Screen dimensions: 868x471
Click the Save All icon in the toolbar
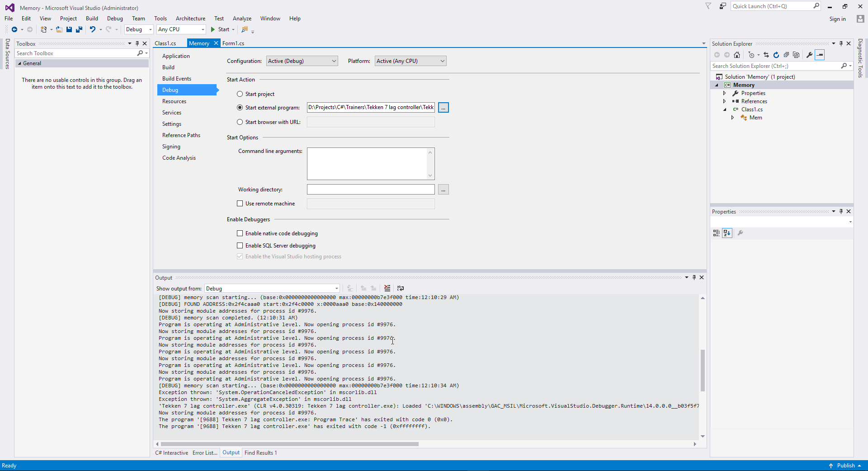79,29
